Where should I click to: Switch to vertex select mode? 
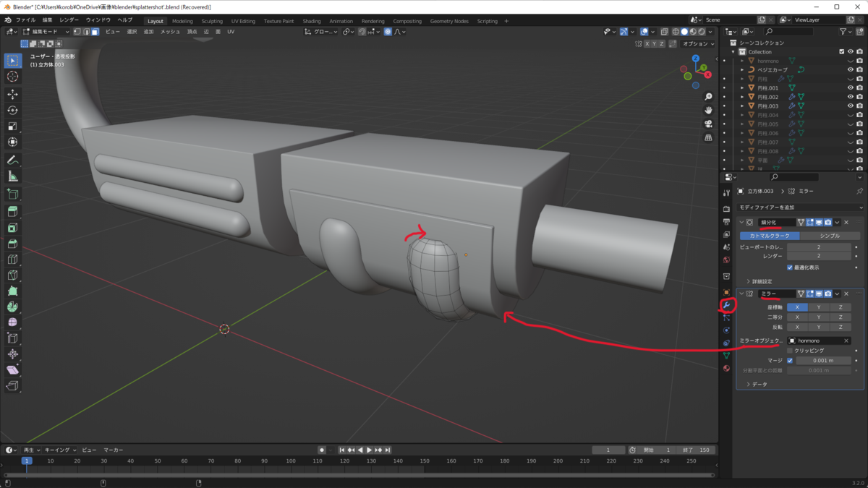[77, 32]
